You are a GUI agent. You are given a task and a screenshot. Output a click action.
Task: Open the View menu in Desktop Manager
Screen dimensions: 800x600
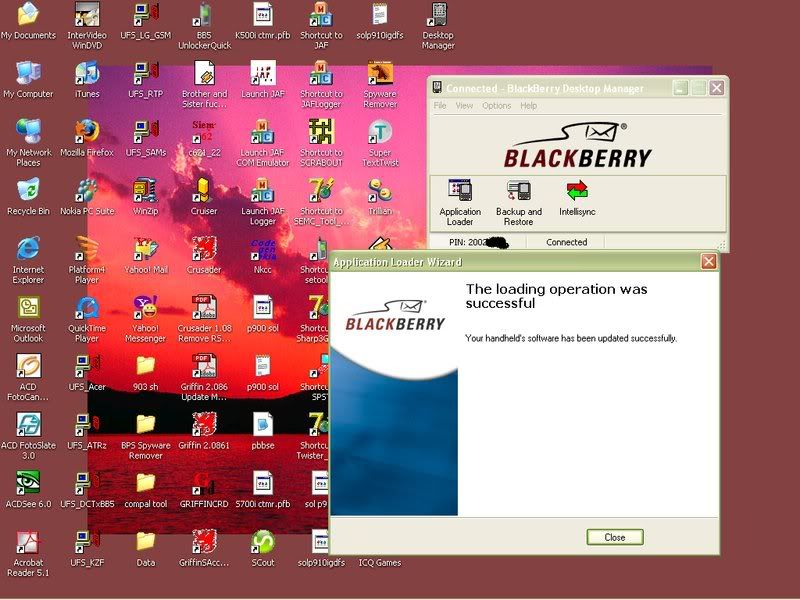464,106
